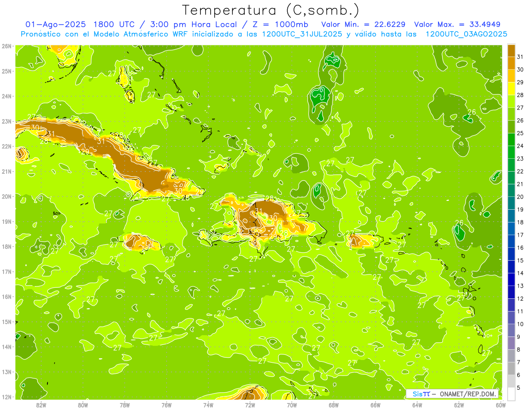Click the "25N" latitude axis label
This screenshot has height=411, width=532.
click(x=6, y=71)
